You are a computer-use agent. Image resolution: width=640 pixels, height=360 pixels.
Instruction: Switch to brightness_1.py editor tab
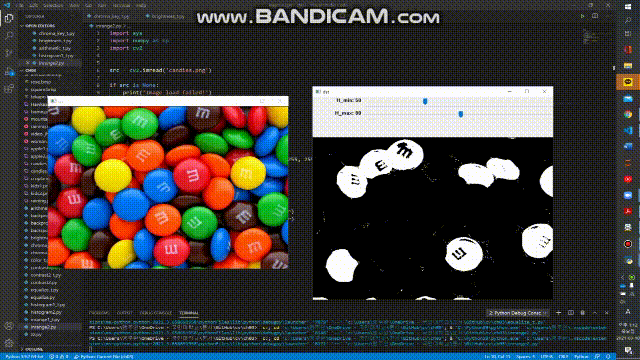[x=168, y=17]
